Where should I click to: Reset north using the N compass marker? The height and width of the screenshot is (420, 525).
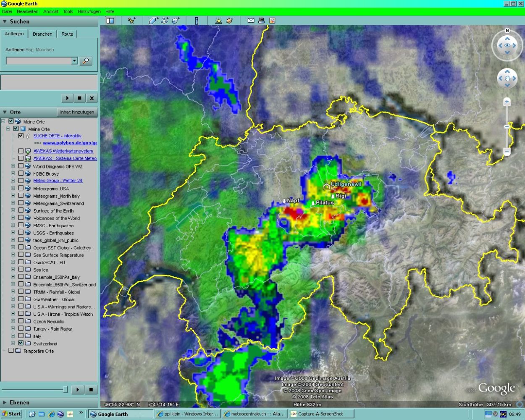[507, 31]
